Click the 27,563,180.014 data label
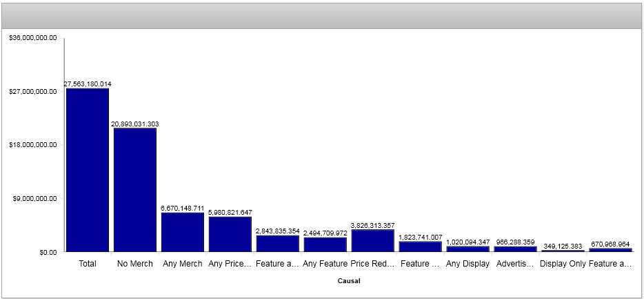 coord(88,84)
